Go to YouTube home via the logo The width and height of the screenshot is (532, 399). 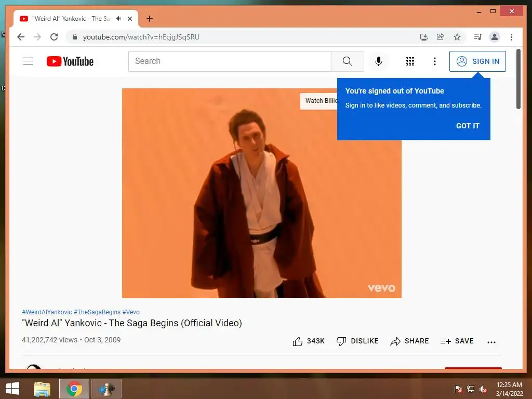click(70, 61)
